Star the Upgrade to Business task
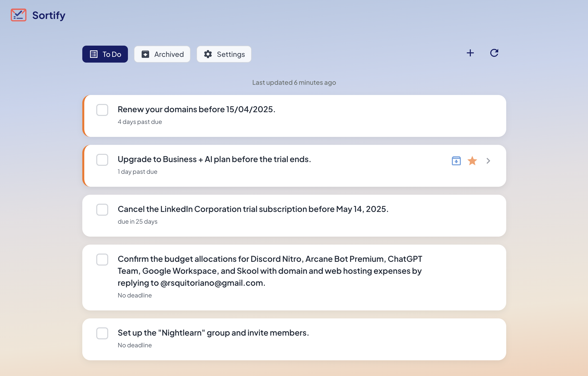588x376 pixels. (x=472, y=161)
